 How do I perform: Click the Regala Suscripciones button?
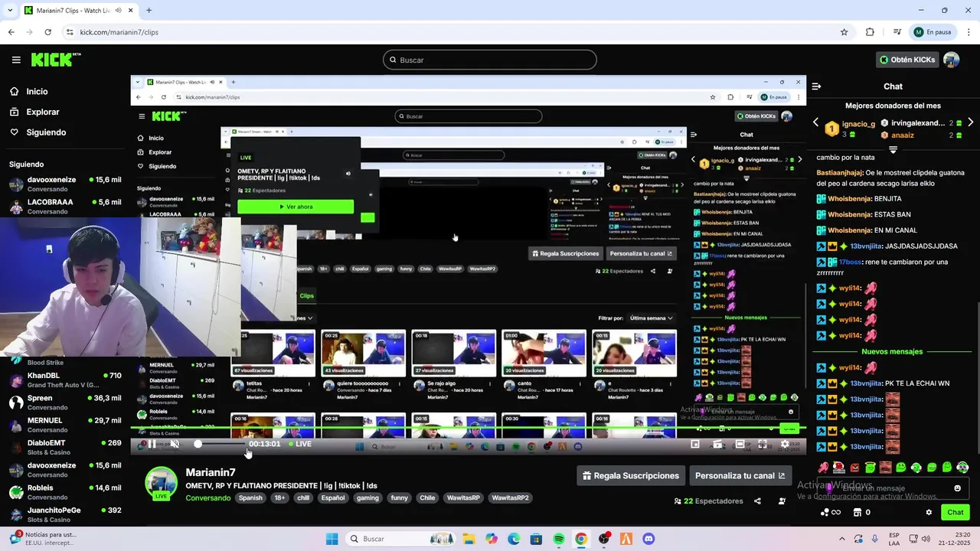point(631,475)
